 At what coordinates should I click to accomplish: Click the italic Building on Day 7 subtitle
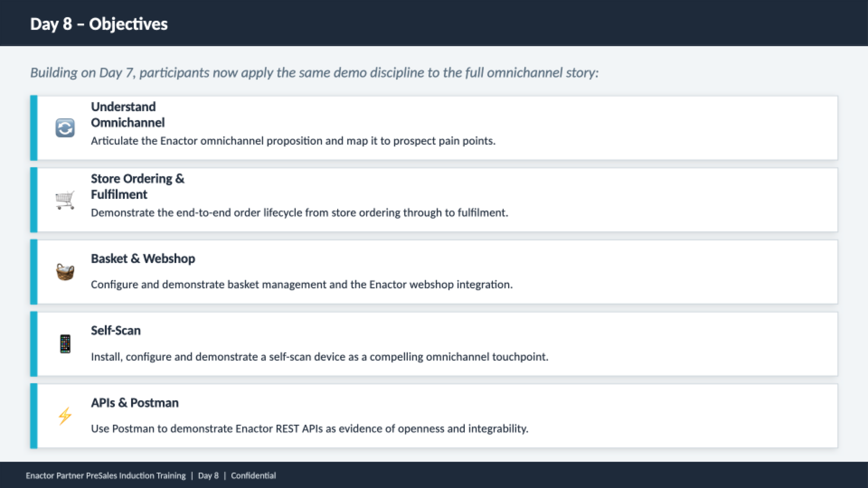click(x=314, y=73)
